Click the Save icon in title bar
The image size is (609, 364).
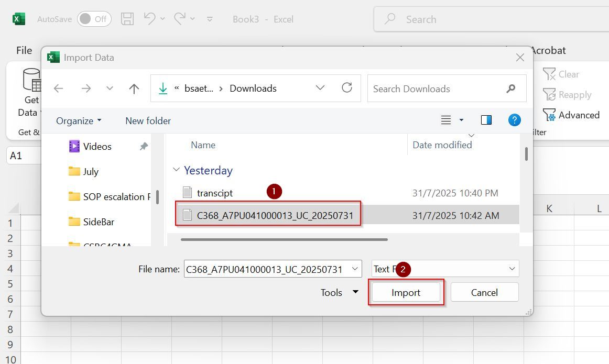(127, 19)
